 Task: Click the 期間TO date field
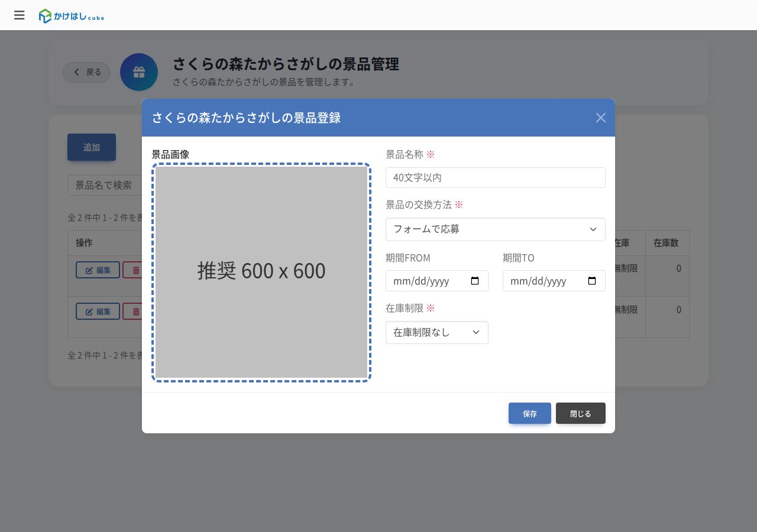click(x=554, y=281)
